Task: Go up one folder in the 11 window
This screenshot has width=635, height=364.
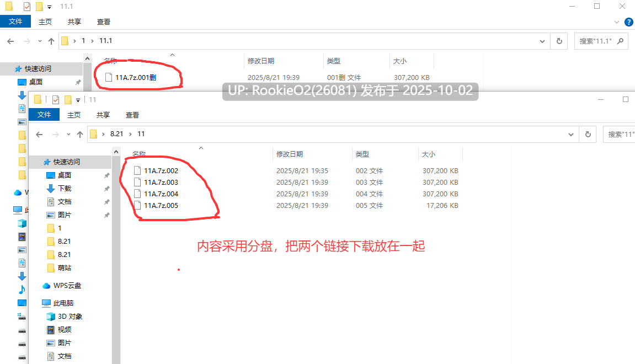Action: click(x=80, y=135)
